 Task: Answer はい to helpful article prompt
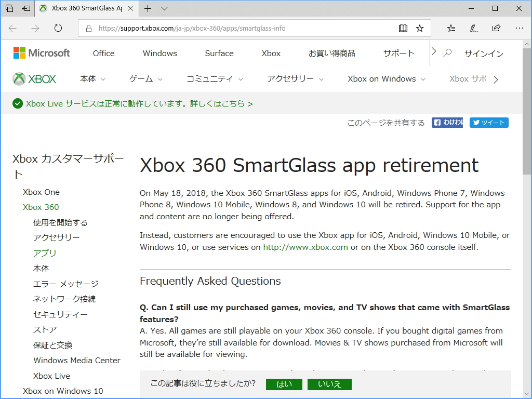[284, 384]
